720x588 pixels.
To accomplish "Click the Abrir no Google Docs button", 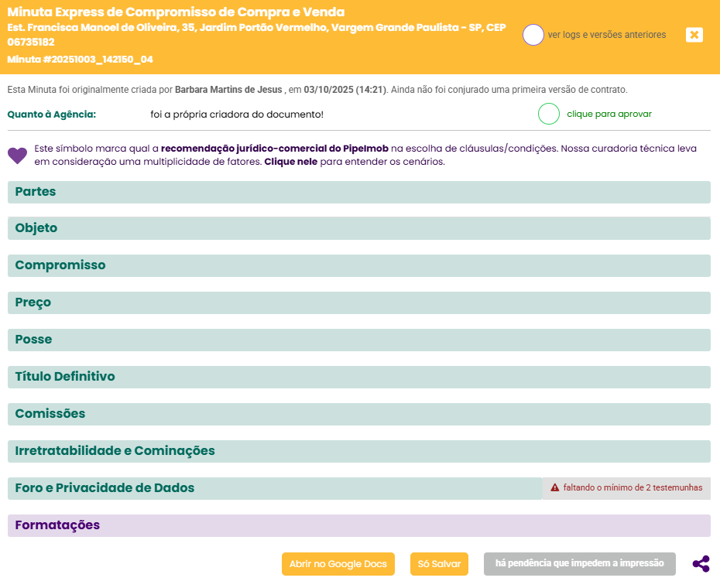I will click(x=338, y=564).
